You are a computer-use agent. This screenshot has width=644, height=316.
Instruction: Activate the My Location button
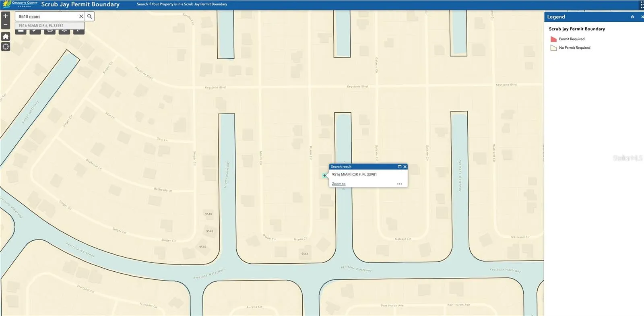6,47
